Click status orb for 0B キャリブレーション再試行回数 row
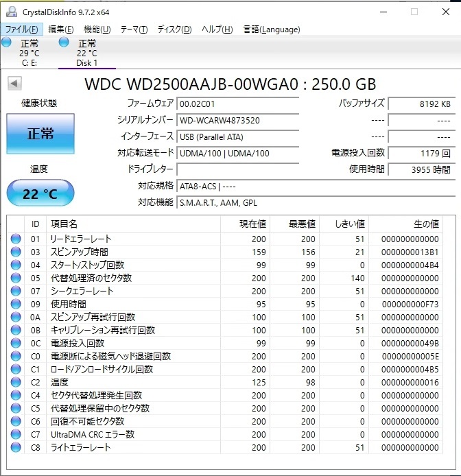 click(16, 331)
